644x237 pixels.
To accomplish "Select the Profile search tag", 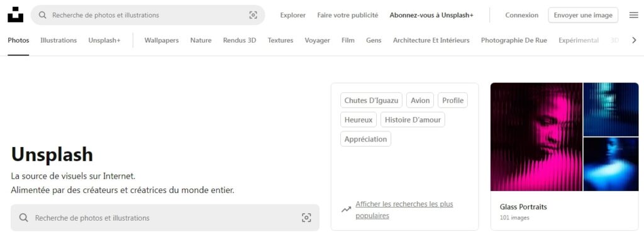I will tap(453, 100).
